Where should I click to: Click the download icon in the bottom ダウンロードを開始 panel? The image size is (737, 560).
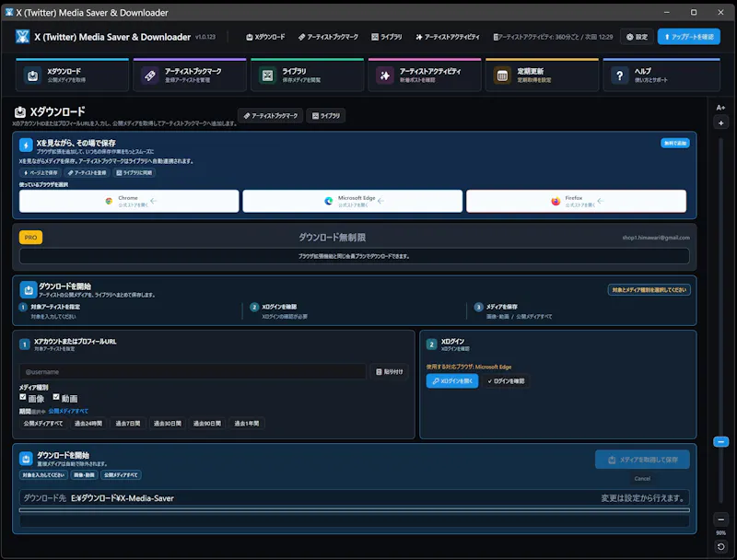pyautogui.click(x=26, y=458)
